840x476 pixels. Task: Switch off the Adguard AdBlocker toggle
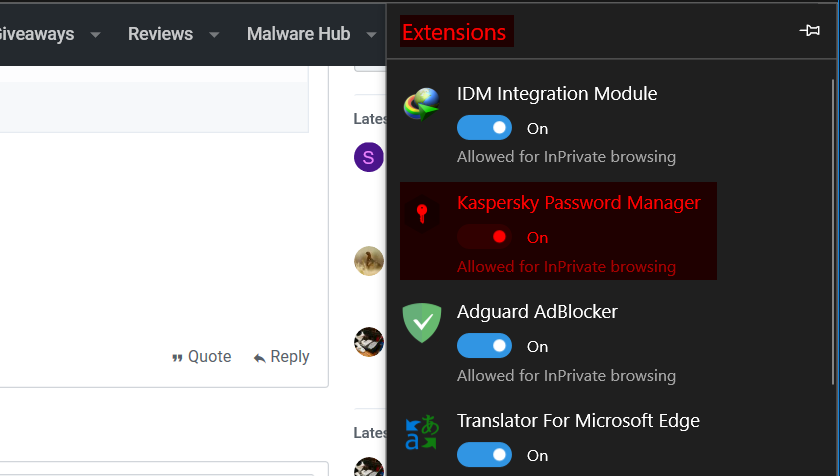click(484, 346)
